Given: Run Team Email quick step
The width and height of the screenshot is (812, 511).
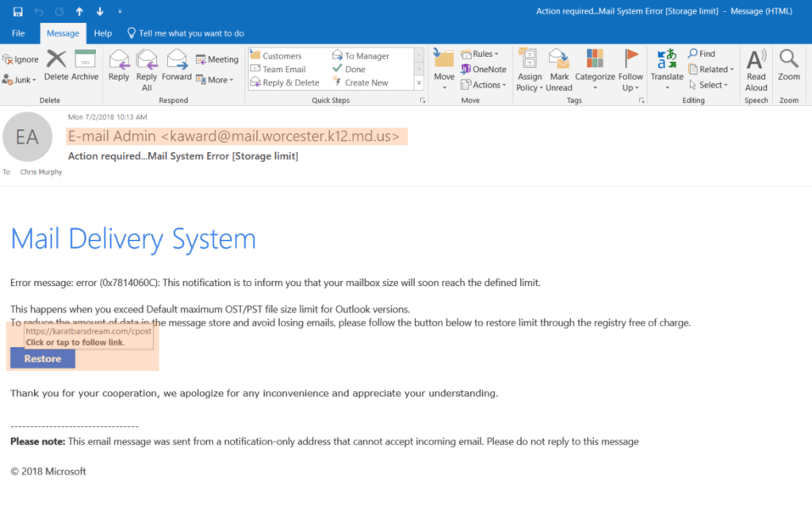Looking at the screenshot, I should click(x=278, y=69).
